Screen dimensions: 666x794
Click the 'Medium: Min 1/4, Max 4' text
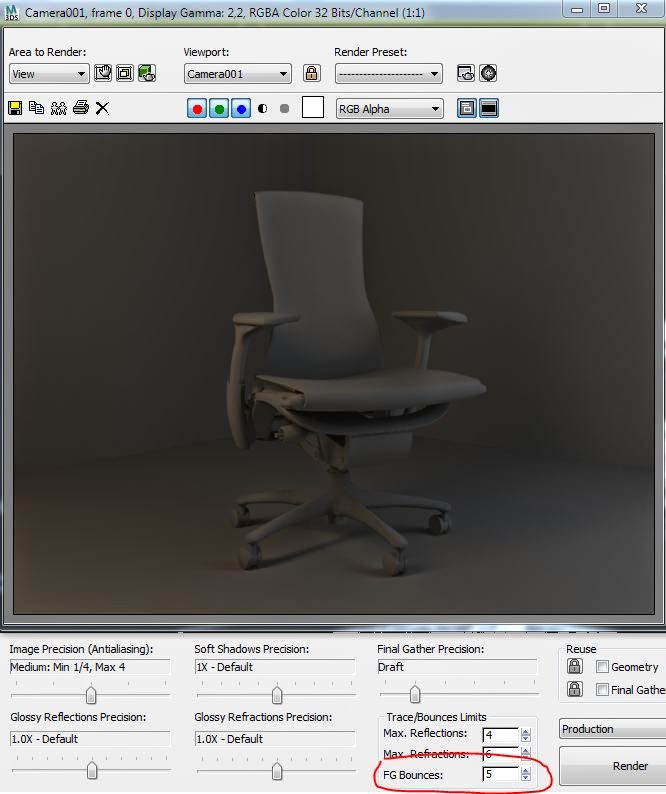click(67, 667)
